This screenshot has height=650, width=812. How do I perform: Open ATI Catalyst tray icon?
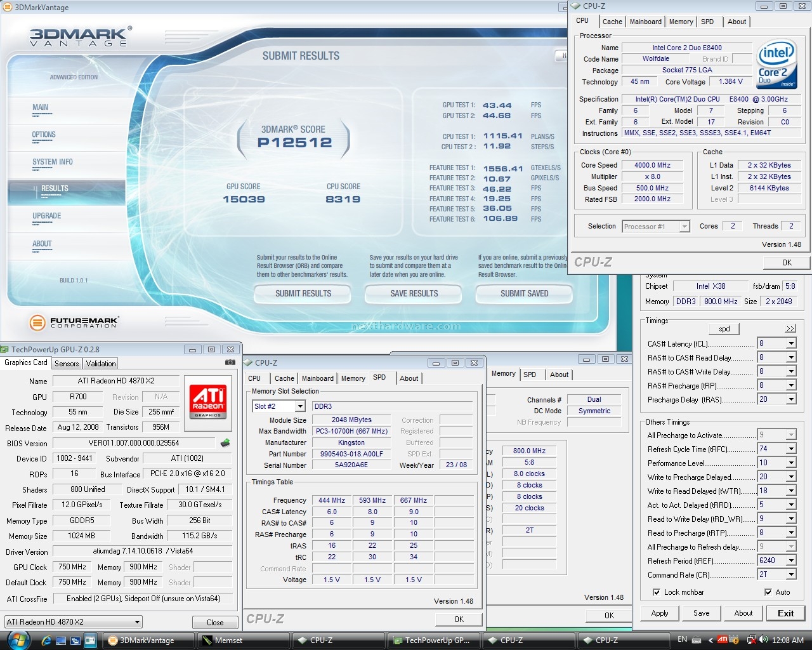(722, 640)
